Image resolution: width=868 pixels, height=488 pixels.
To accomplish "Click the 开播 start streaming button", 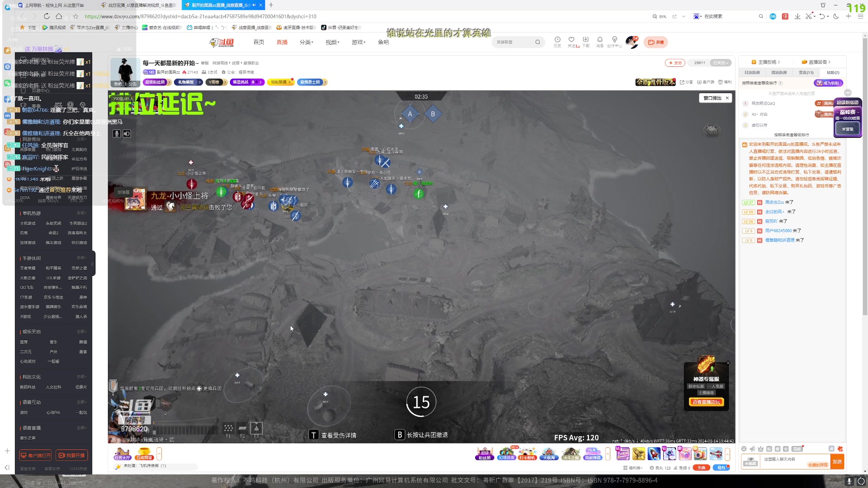I will tap(656, 42).
